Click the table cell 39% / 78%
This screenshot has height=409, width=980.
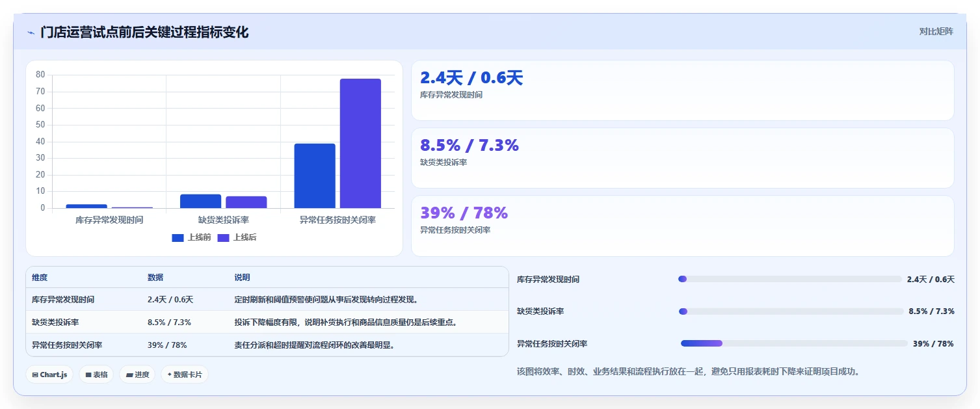pyautogui.click(x=167, y=345)
